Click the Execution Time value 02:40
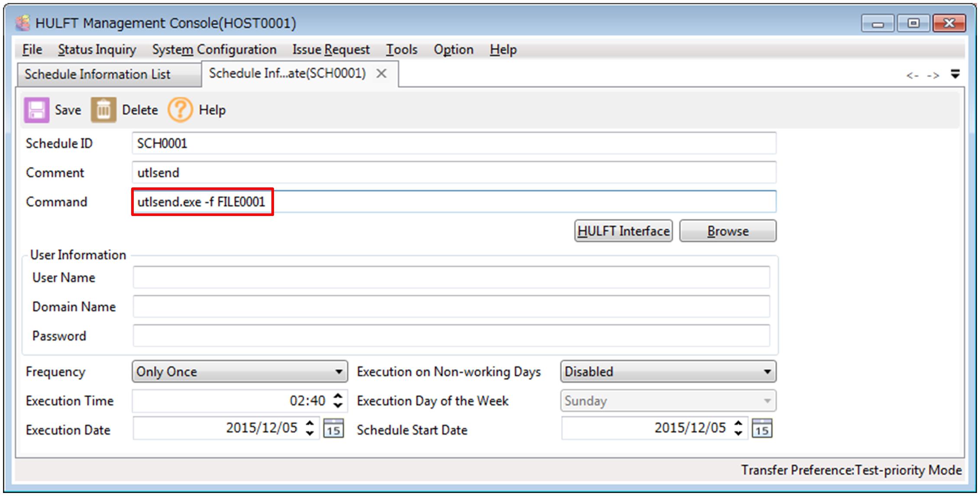980x496 pixels. (307, 401)
